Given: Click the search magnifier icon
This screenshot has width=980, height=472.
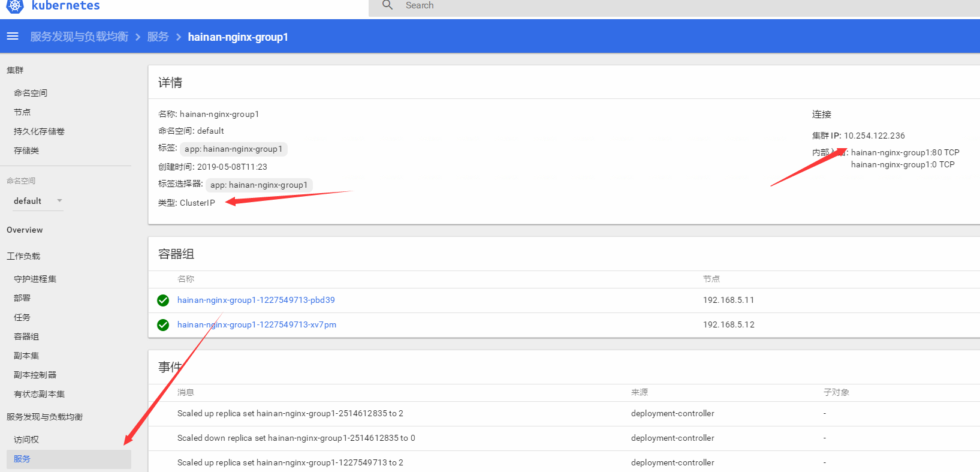Looking at the screenshot, I should [388, 5].
